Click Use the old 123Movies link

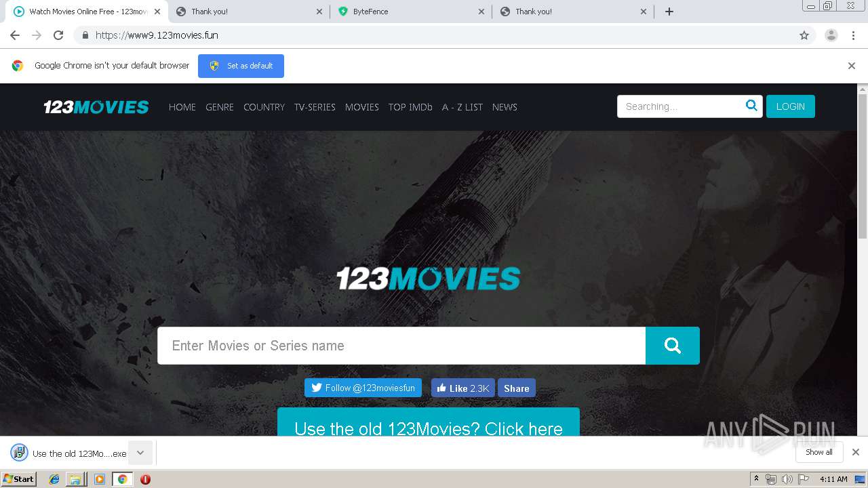(x=429, y=423)
